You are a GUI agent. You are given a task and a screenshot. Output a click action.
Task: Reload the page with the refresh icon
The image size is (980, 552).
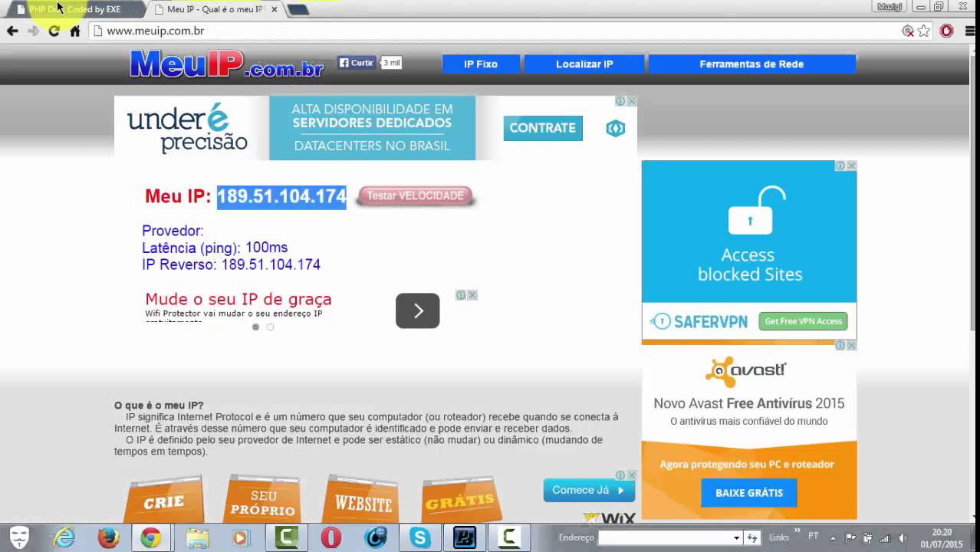click(x=54, y=31)
